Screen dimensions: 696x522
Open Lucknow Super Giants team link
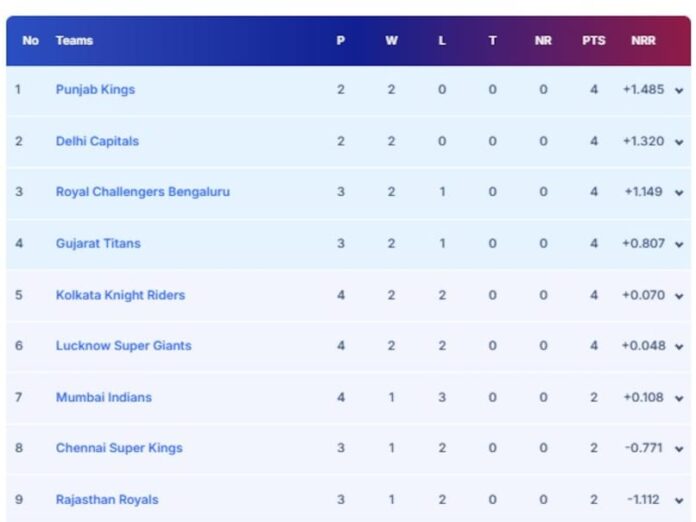[x=123, y=346]
